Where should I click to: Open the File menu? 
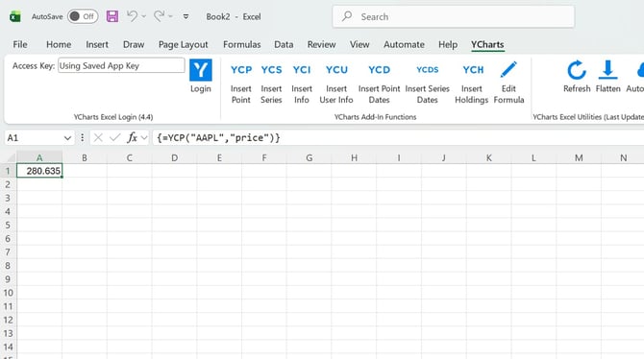click(20, 44)
